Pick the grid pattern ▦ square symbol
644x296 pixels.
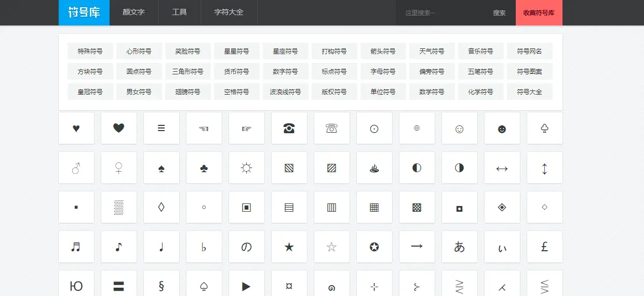point(374,207)
